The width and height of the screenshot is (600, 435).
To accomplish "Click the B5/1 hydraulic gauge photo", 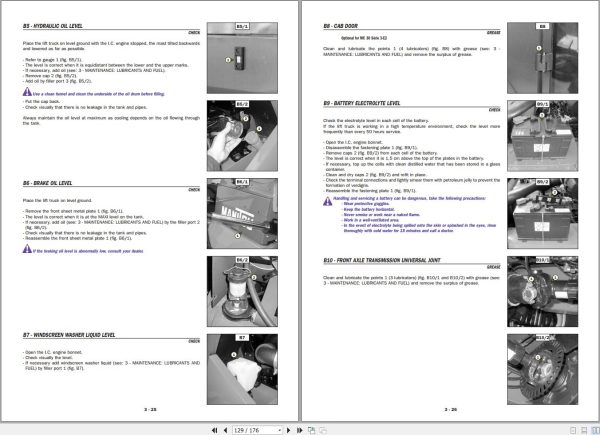I will point(242,58).
